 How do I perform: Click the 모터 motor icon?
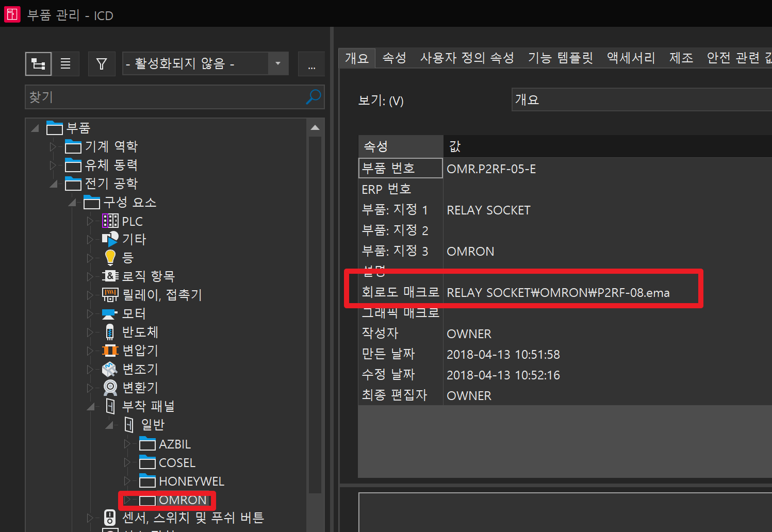pos(110,313)
